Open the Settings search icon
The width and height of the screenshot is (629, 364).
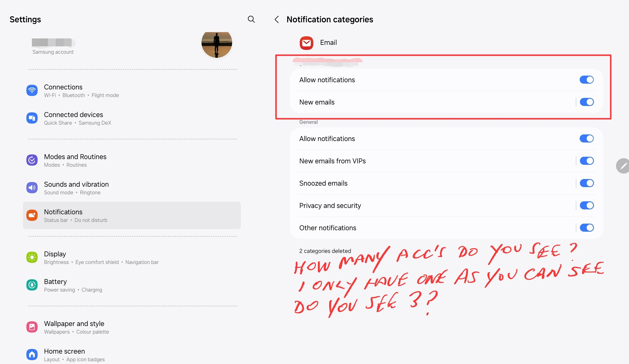pyautogui.click(x=251, y=19)
